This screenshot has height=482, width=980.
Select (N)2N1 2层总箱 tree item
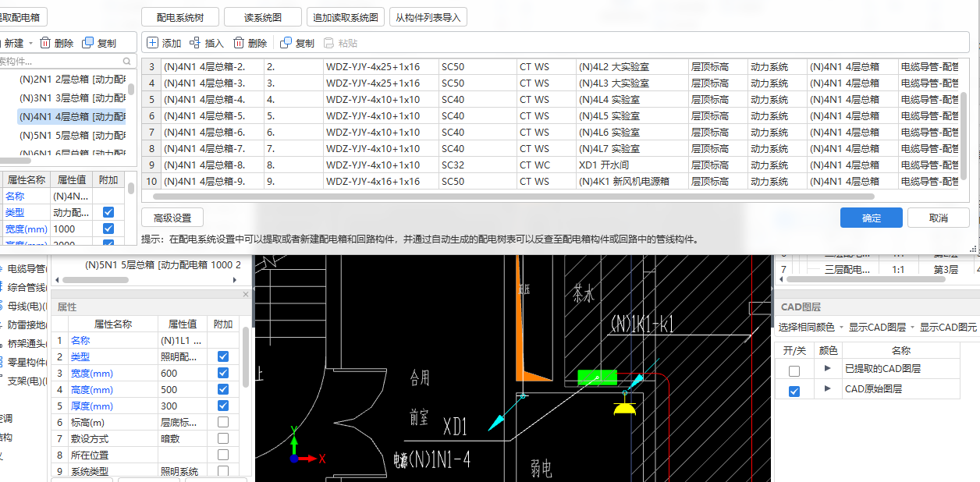click(72, 79)
